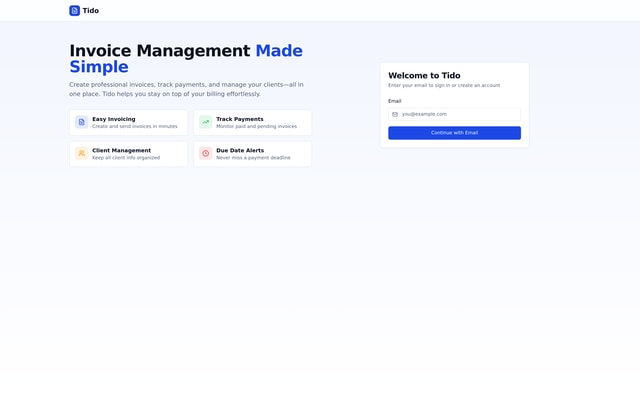The height and width of the screenshot is (400, 640).
Task: Select the Track Payments card title
Action: pos(239,119)
